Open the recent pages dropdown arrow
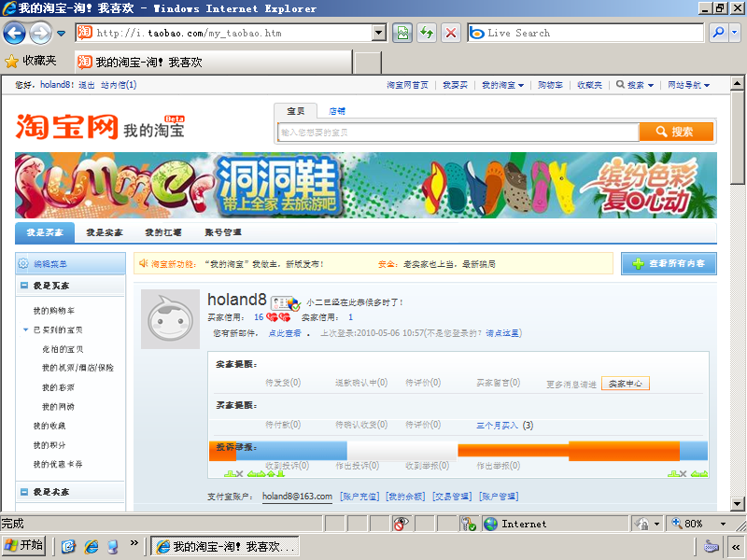This screenshot has height=560, width=747. pos(61,34)
